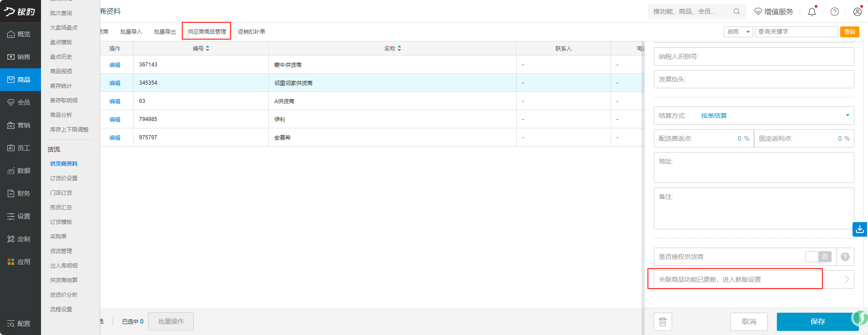Open the user account avatar icon
868x335 pixels.
click(858, 12)
